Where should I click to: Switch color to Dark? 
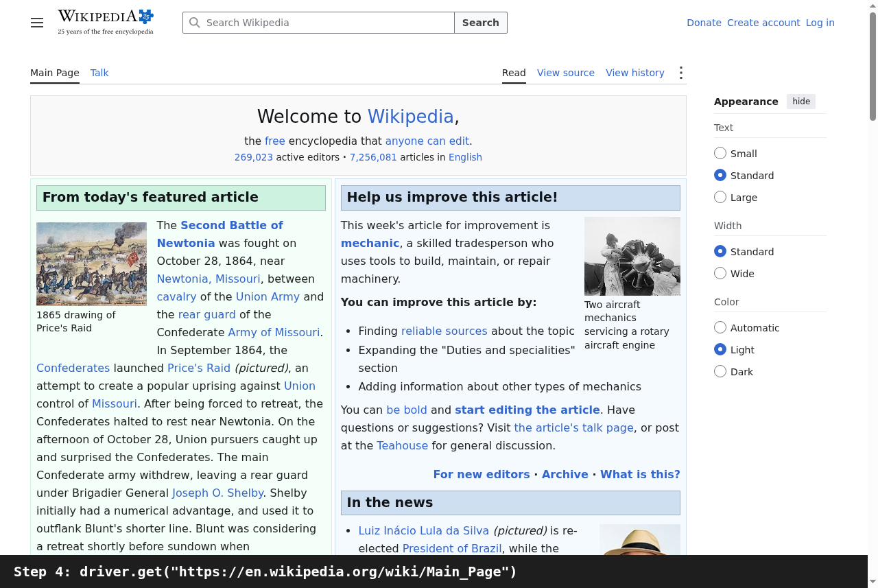[x=720, y=371]
